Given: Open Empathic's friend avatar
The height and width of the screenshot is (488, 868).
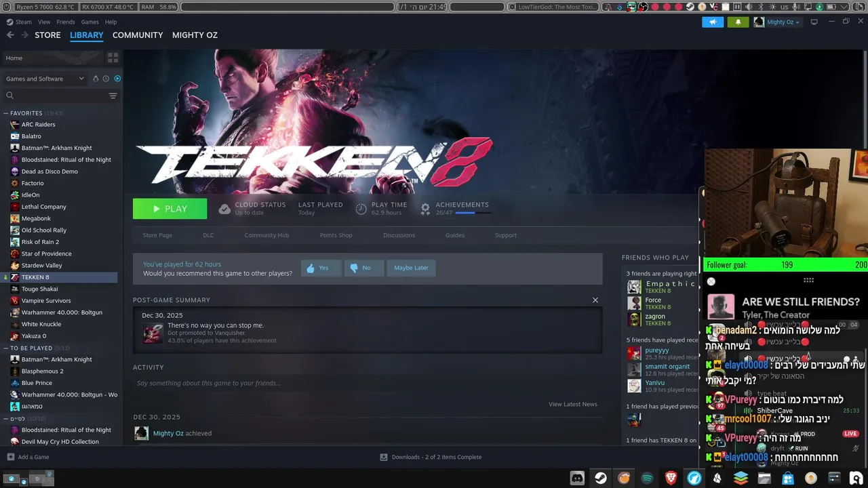Looking at the screenshot, I should point(634,287).
